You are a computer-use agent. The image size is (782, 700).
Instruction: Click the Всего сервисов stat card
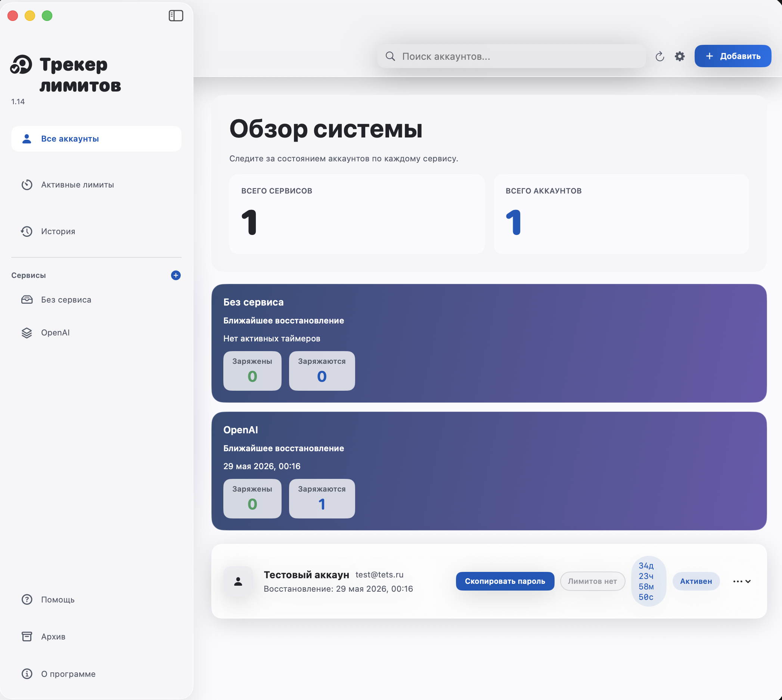click(357, 214)
